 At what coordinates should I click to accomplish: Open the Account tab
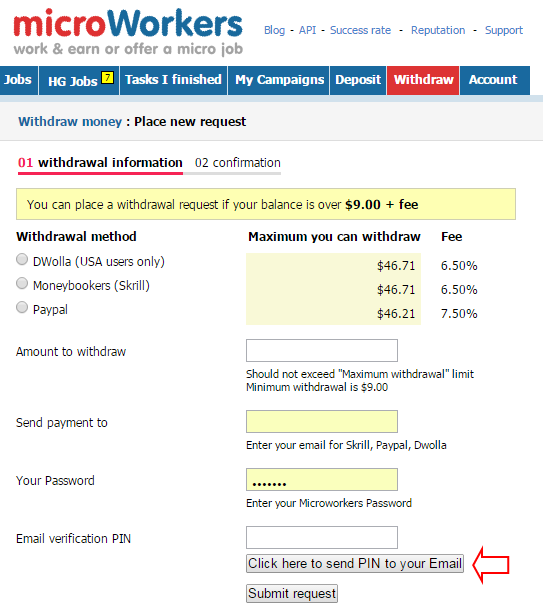(494, 80)
